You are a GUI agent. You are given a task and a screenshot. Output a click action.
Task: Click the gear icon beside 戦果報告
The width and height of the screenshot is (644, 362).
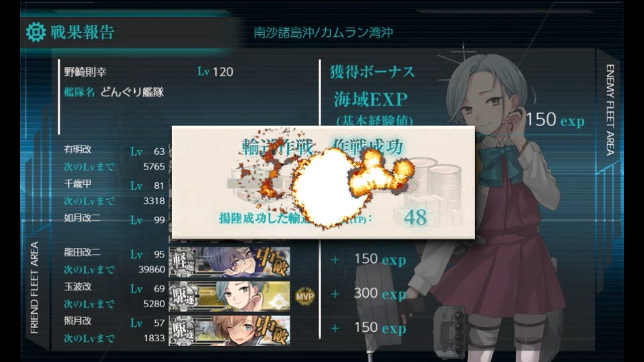(36, 32)
